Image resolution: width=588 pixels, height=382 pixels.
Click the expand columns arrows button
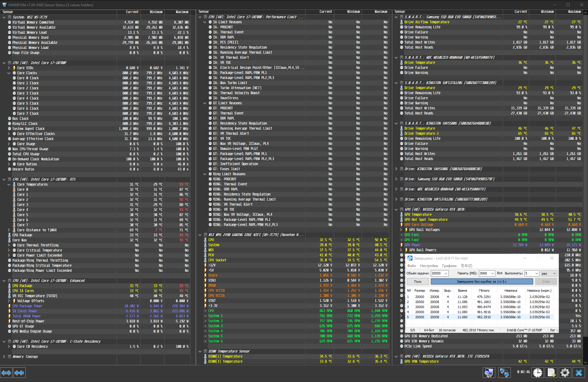(x=6, y=372)
